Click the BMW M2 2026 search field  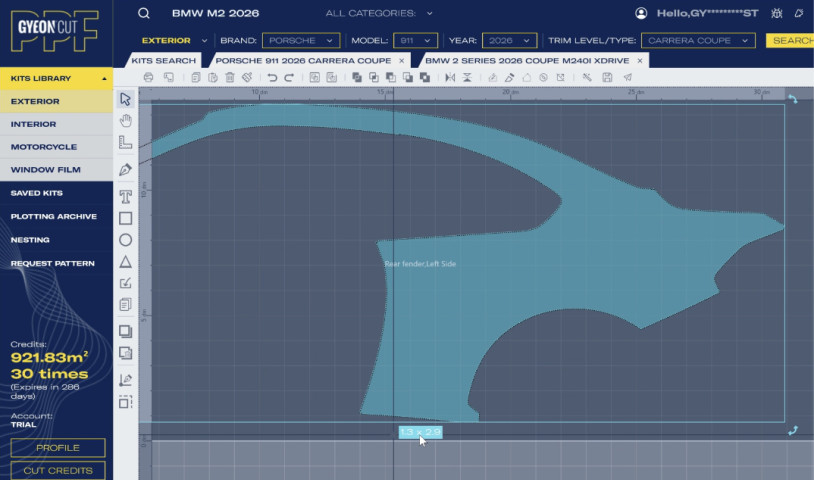click(215, 13)
